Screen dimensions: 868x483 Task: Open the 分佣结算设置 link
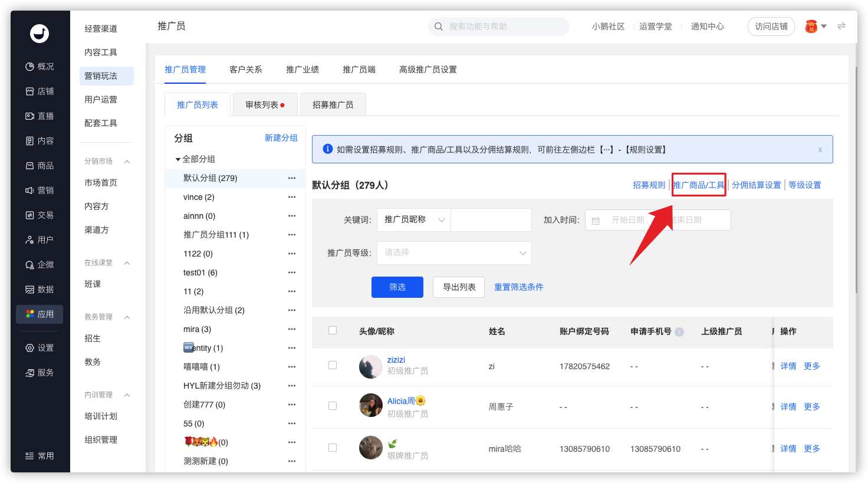(757, 185)
